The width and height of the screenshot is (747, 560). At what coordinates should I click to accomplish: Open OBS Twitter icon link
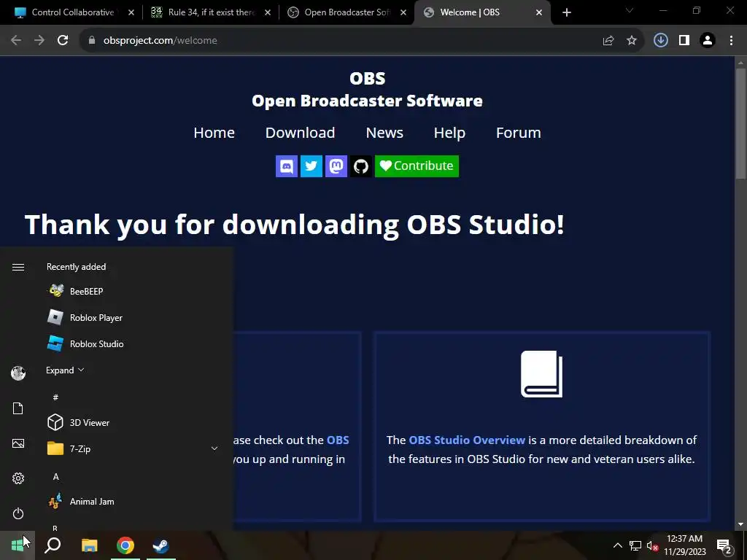[x=311, y=166]
